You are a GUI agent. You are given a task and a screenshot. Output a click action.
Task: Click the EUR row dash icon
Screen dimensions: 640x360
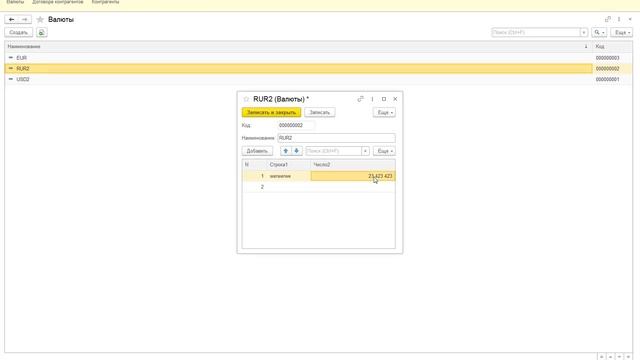click(x=11, y=58)
